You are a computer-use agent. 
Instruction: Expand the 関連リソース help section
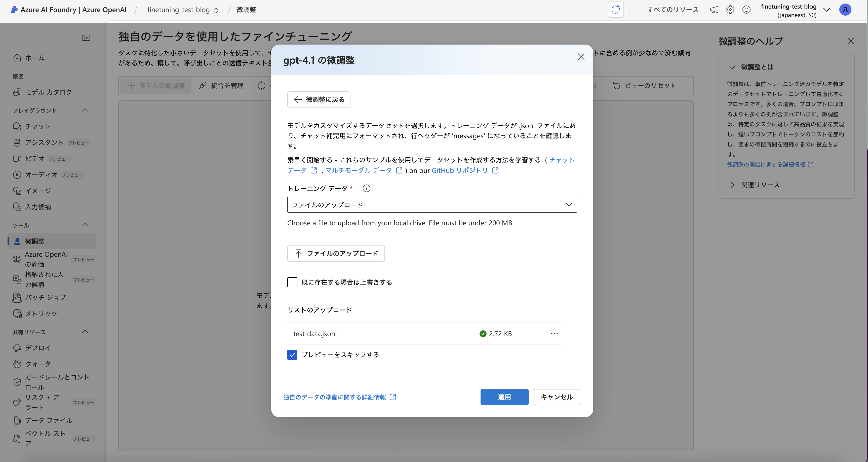pos(732,185)
